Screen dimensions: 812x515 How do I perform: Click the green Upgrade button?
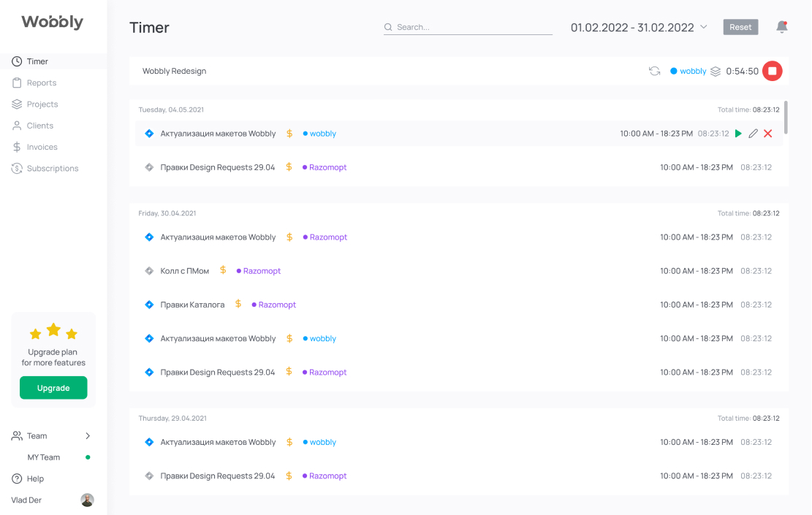click(53, 388)
